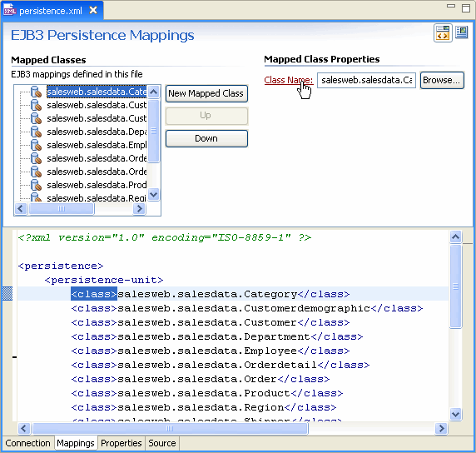Click the xml version declaration line
Viewport: 476px width, 453px height.
pos(165,237)
